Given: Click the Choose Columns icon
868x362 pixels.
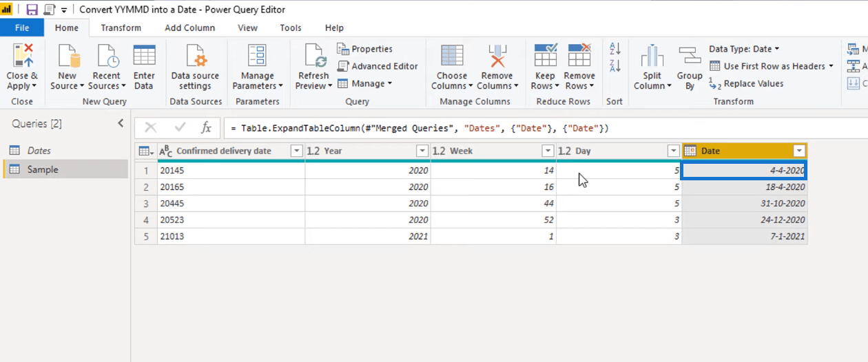Looking at the screenshot, I should pyautogui.click(x=452, y=56).
